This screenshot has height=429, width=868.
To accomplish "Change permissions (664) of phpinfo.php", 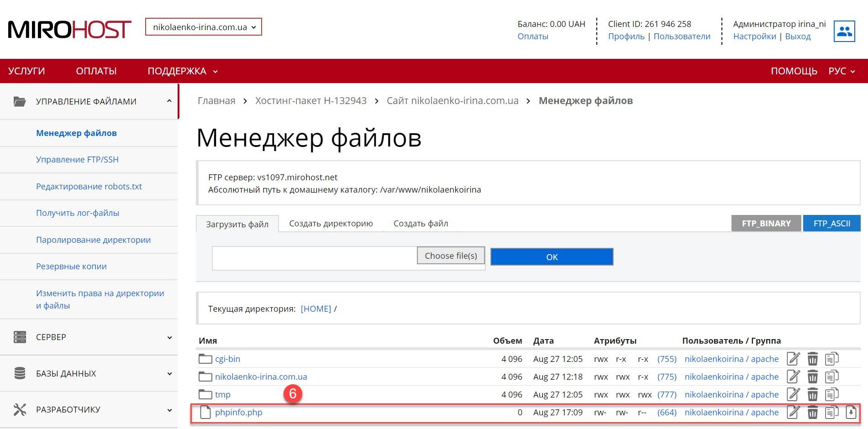I will pyautogui.click(x=667, y=413).
